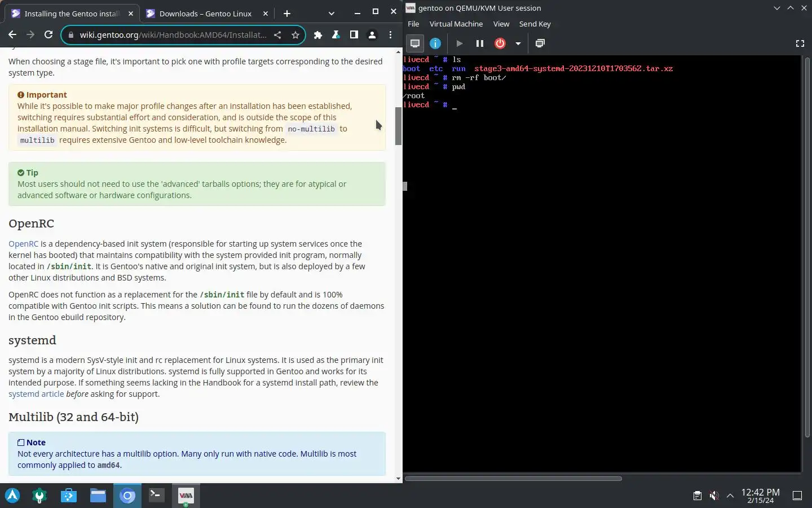
Task: Click the show desktop button in taskbar
Action: [797, 496]
